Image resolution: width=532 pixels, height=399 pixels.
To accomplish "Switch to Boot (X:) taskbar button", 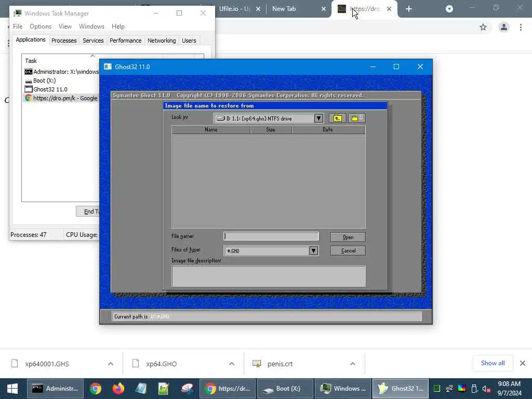I will point(285,389).
